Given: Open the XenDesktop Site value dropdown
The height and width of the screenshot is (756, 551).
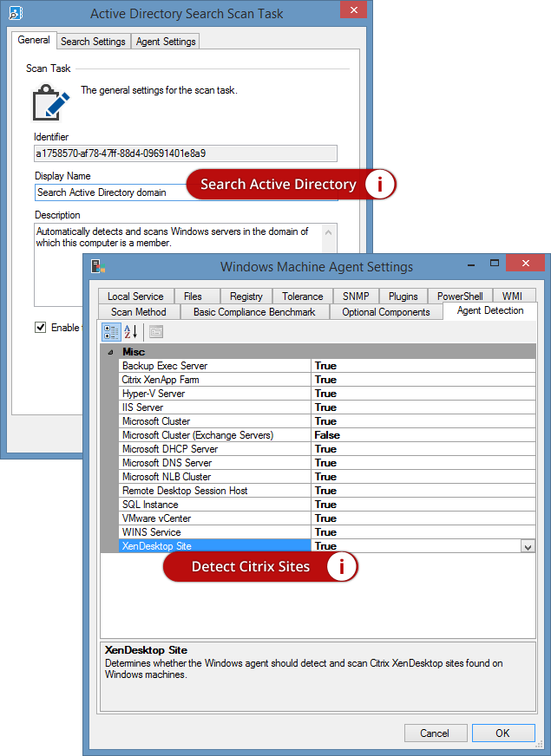Looking at the screenshot, I should point(528,547).
